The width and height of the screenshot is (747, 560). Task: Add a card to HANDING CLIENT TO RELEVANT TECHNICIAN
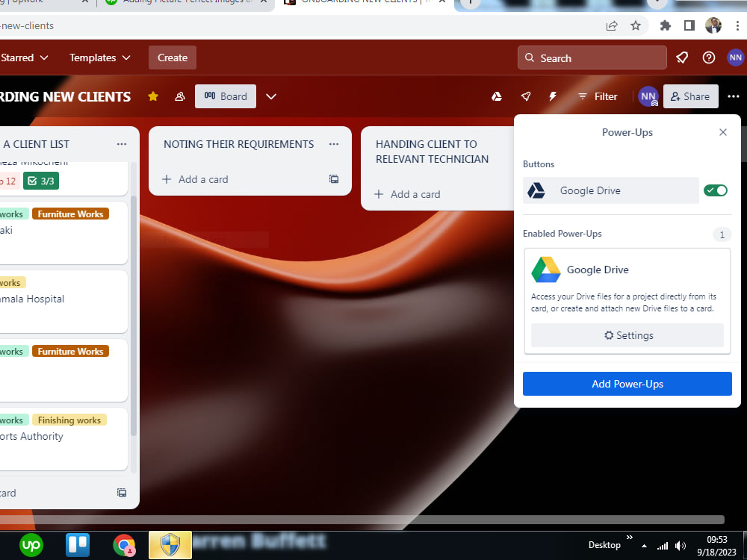click(407, 194)
